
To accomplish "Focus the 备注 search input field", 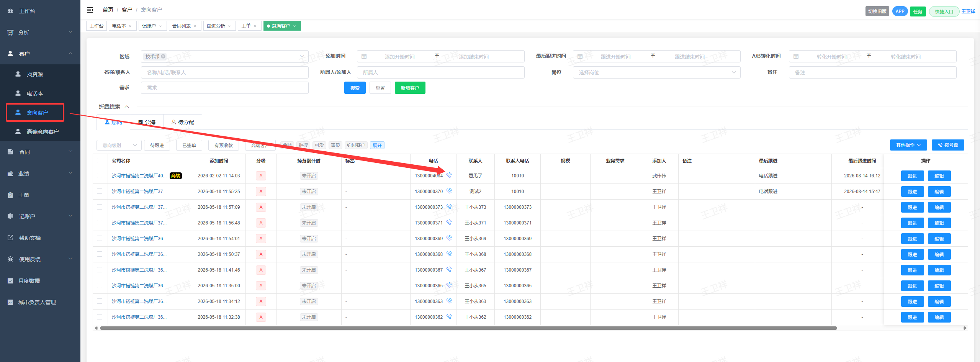I will tap(872, 72).
